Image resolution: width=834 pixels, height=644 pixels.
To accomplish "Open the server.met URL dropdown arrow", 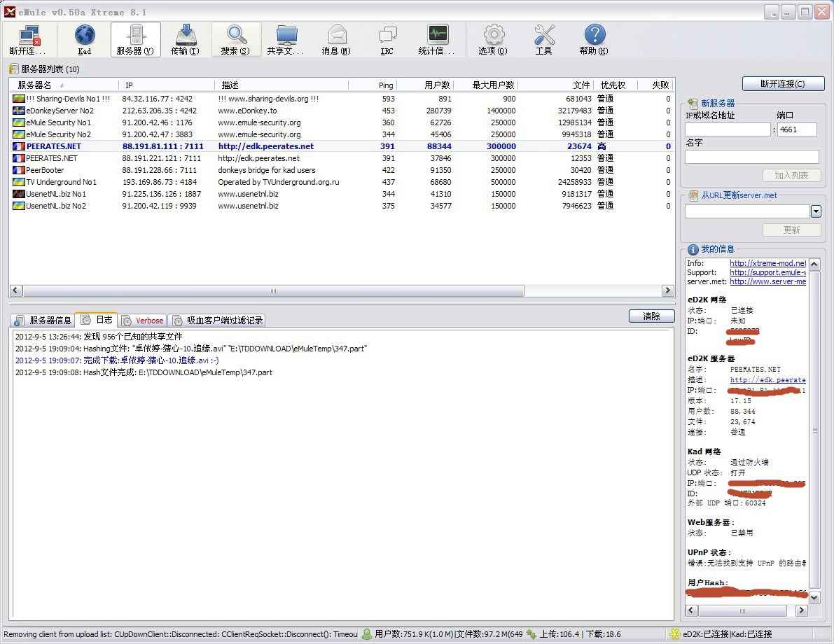I will tap(816, 211).
